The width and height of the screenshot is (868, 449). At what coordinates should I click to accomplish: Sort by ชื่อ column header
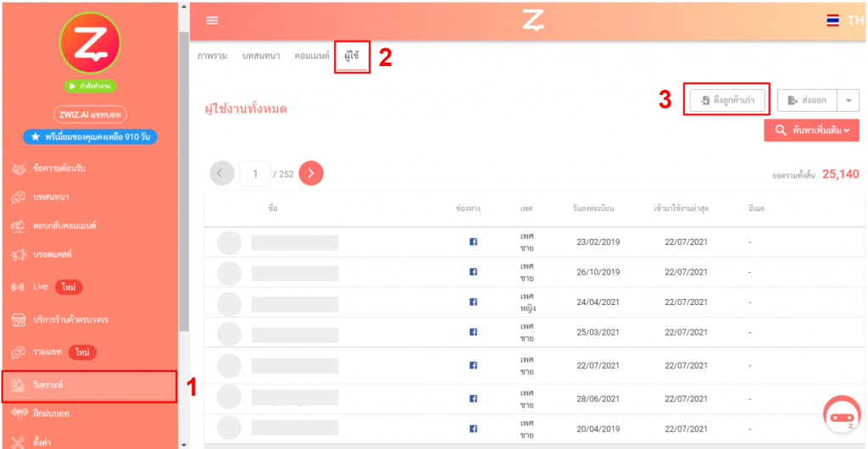coord(272,209)
